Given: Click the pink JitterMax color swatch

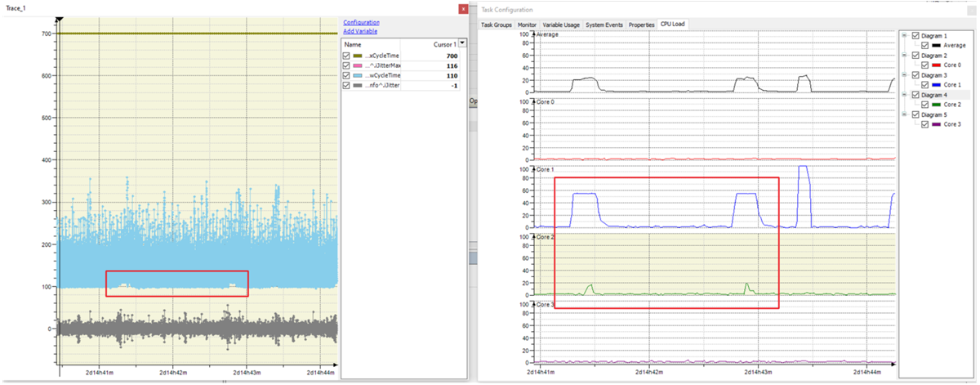Looking at the screenshot, I should 357,65.
